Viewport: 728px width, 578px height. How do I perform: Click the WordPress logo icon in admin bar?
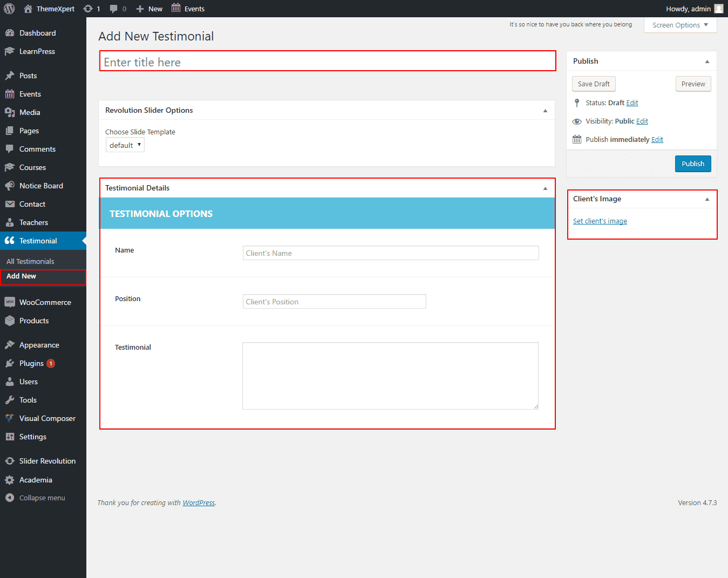9,9
